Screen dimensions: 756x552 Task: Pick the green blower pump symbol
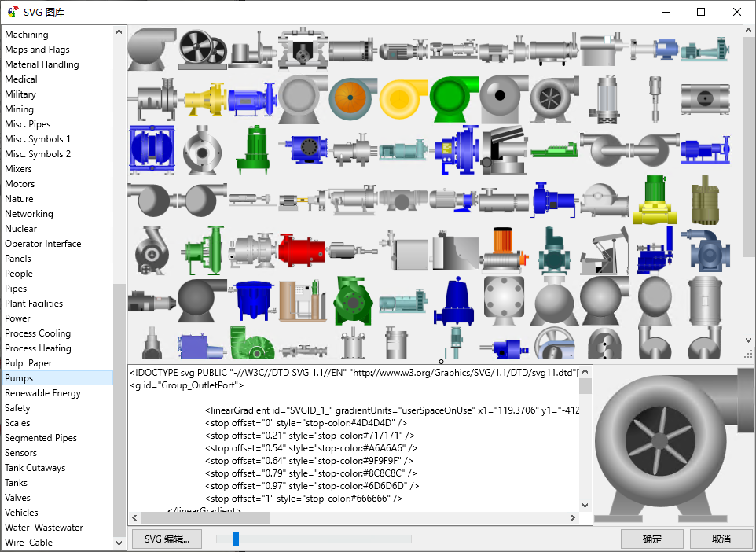(453, 98)
